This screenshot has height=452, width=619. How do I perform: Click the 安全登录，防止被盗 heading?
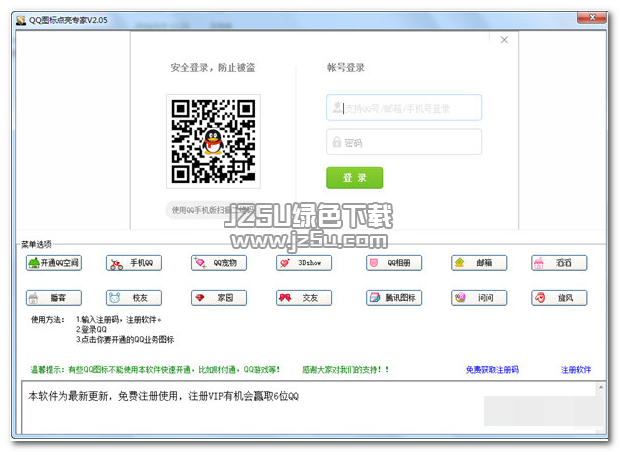(x=213, y=68)
